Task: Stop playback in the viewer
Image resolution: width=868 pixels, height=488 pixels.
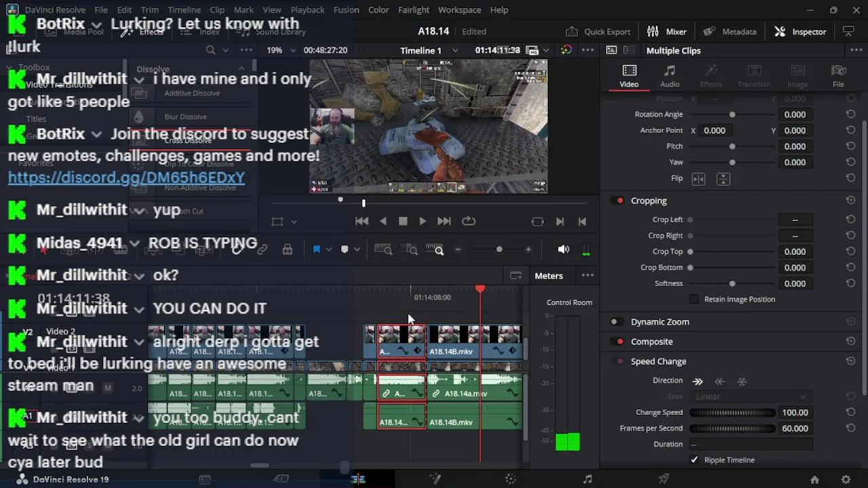Action: 403,221
